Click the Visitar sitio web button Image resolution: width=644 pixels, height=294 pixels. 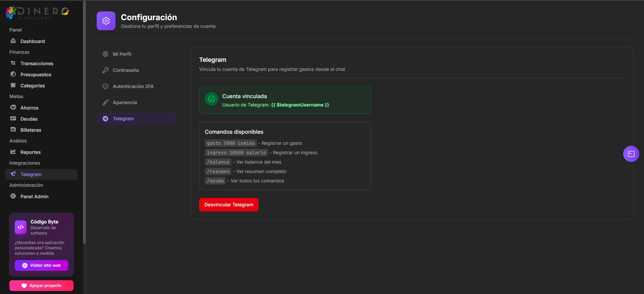[41, 265]
